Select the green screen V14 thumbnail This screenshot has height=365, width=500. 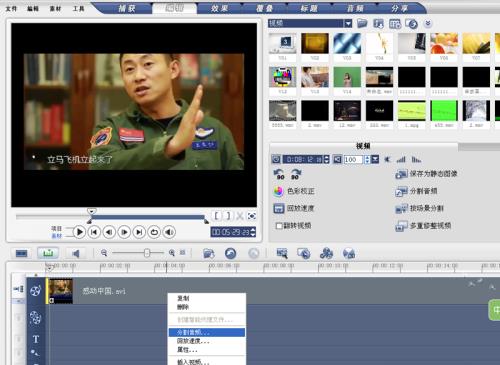[347, 77]
